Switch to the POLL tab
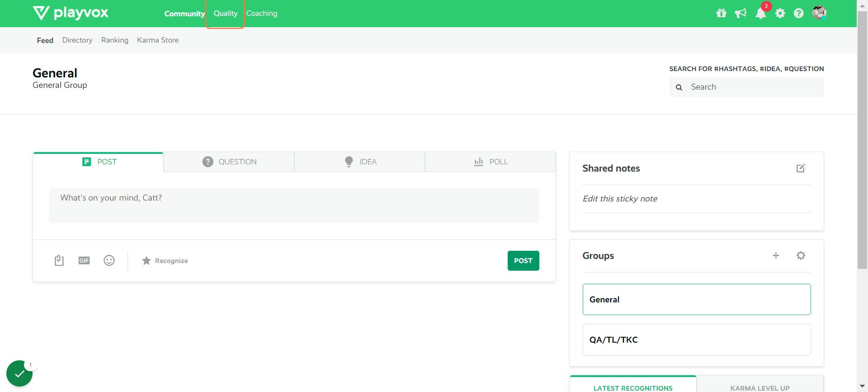This screenshot has height=392, width=868. click(490, 162)
